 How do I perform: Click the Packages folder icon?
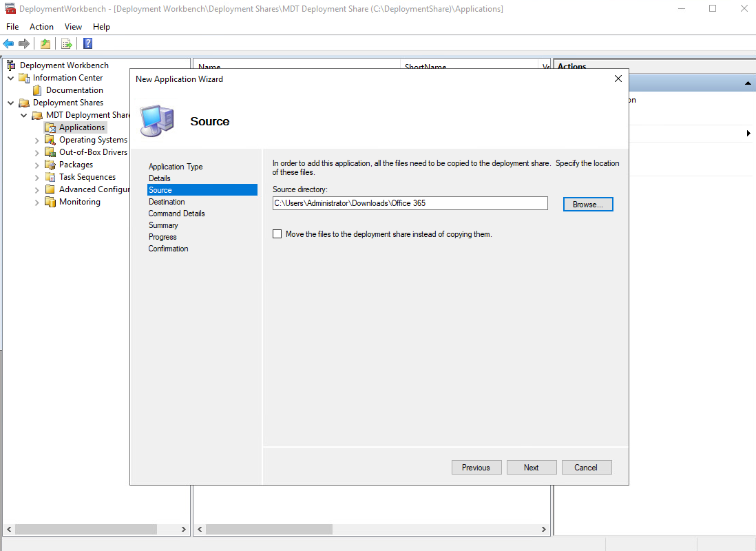(x=50, y=165)
